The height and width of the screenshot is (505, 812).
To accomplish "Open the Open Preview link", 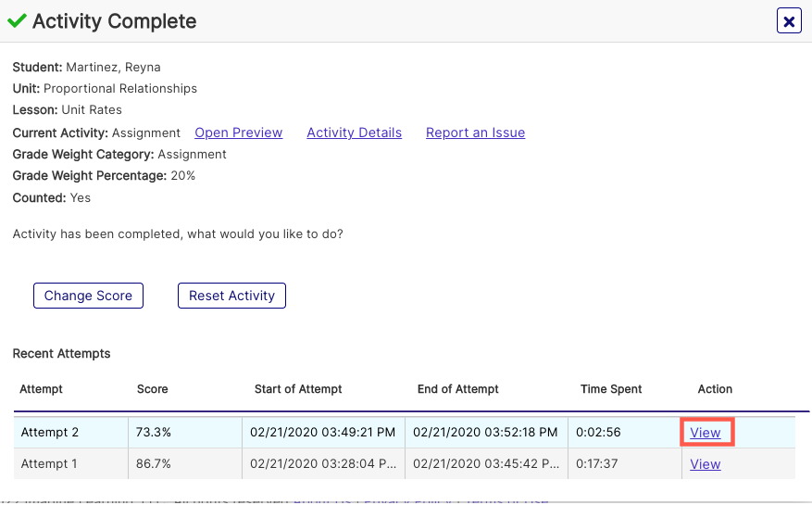I will pyautogui.click(x=239, y=133).
